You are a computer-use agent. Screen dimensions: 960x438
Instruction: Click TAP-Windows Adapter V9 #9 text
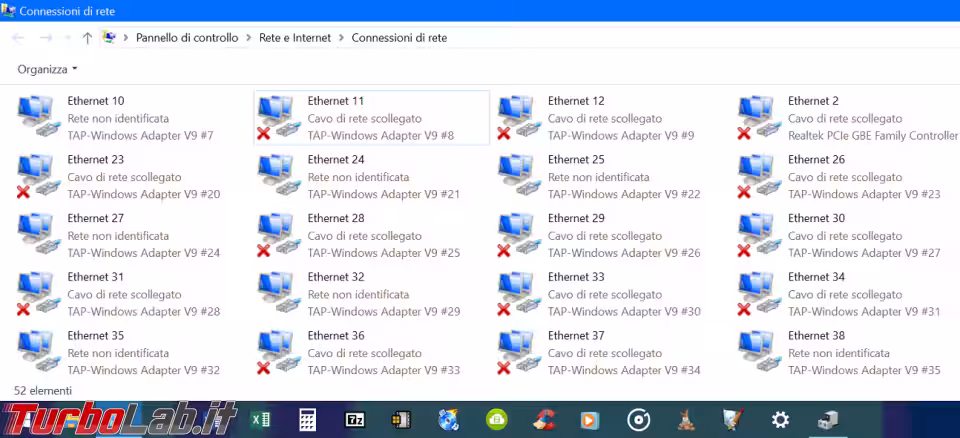[621, 135]
